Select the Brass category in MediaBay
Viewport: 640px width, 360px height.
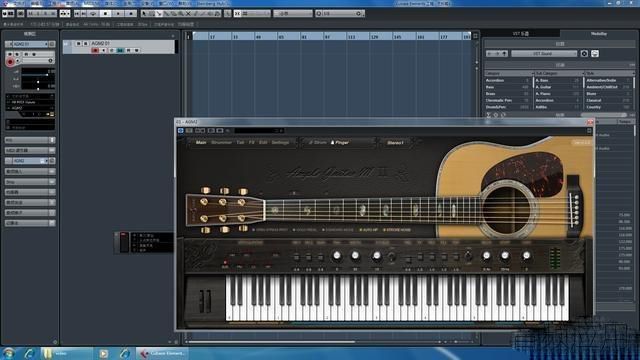507,93
